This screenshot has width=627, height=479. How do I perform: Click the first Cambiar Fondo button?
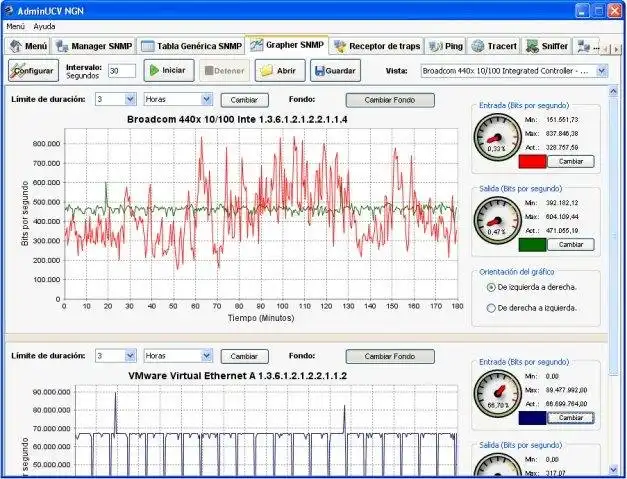point(390,100)
